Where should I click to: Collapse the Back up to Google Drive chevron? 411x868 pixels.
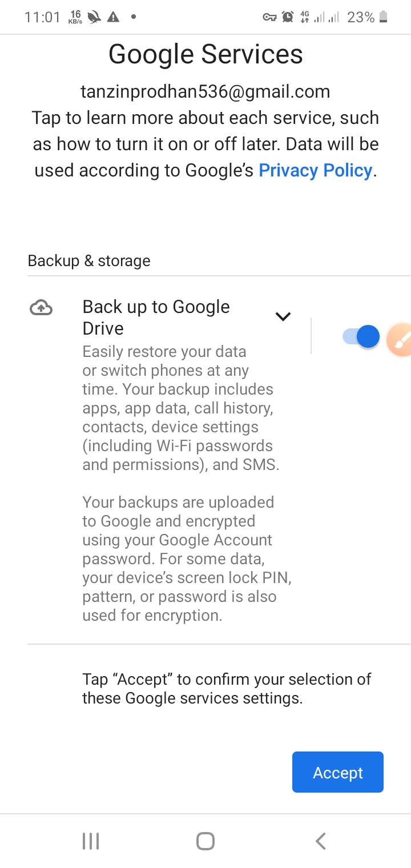coord(283,316)
